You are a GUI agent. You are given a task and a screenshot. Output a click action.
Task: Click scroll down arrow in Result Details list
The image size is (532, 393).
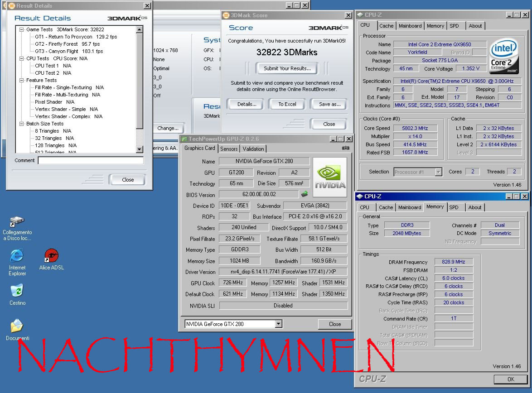point(140,149)
